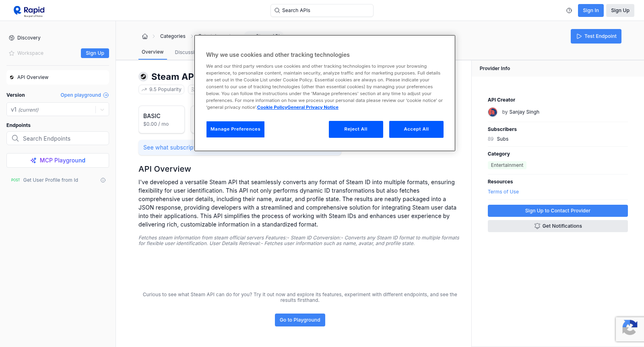
Task: Click the MCP Playground sparkle icon
Action: tap(33, 160)
